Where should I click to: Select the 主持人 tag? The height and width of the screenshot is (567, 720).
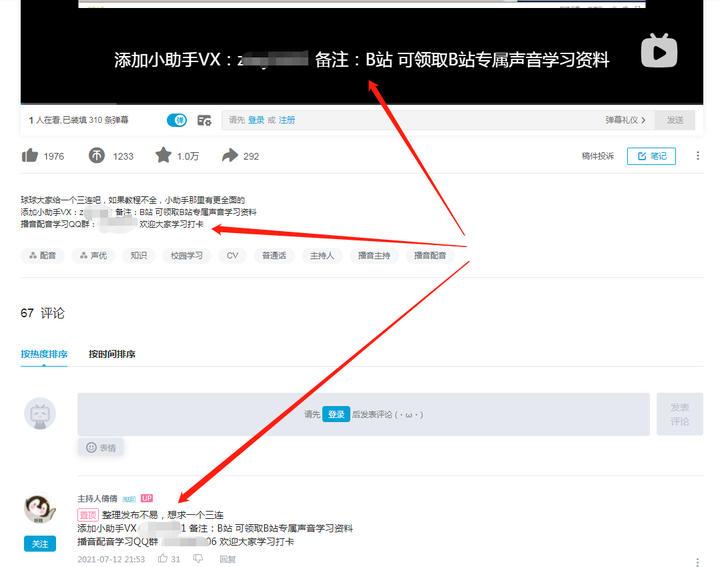point(322,255)
